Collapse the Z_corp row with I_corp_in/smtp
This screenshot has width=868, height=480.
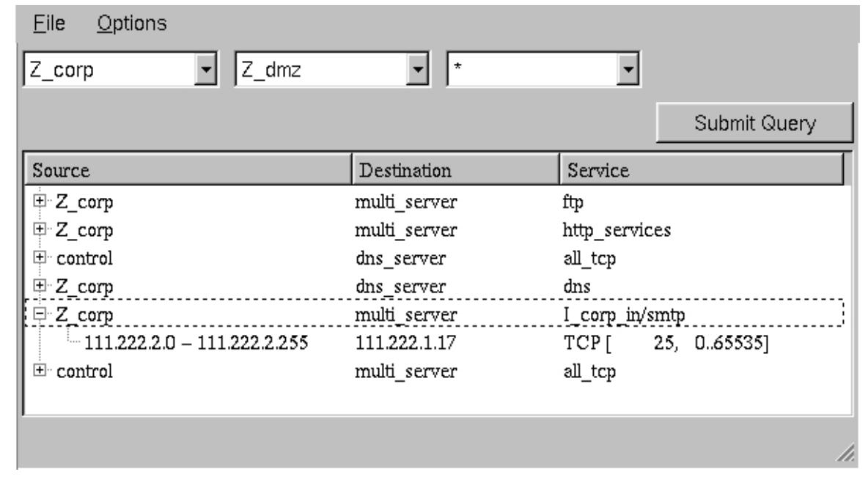(x=40, y=314)
